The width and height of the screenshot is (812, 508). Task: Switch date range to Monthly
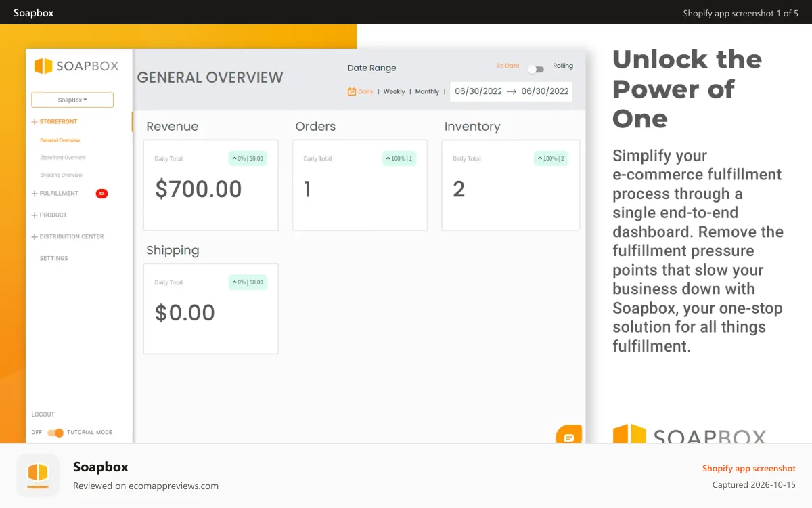coord(427,92)
